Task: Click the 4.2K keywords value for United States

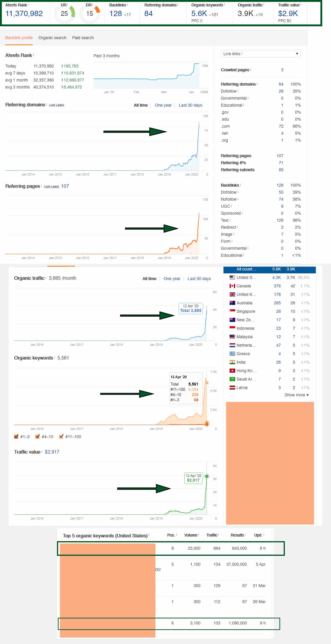Action: [x=277, y=277]
